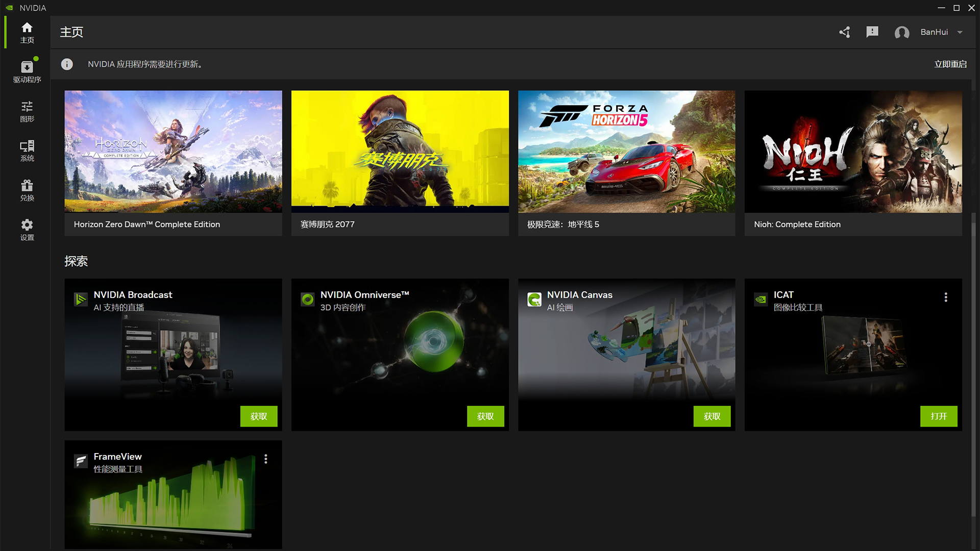Open the Graphics (图形) sidebar tab

pyautogui.click(x=27, y=111)
